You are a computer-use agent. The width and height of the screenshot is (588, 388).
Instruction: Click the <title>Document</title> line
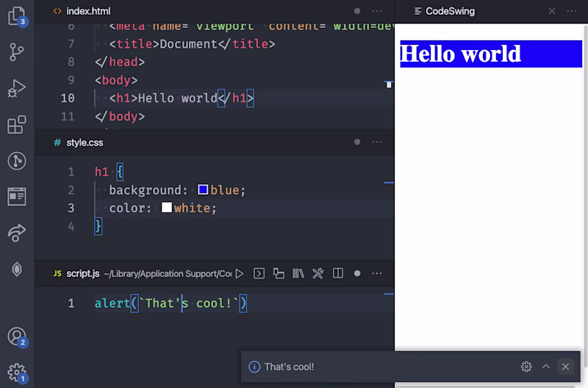pos(192,44)
